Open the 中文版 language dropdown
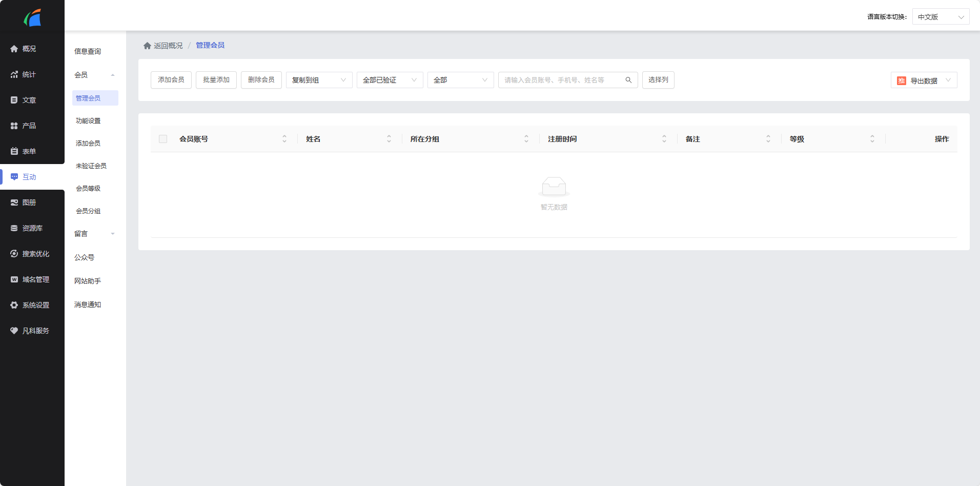The width and height of the screenshot is (980, 486). pos(941,17)
